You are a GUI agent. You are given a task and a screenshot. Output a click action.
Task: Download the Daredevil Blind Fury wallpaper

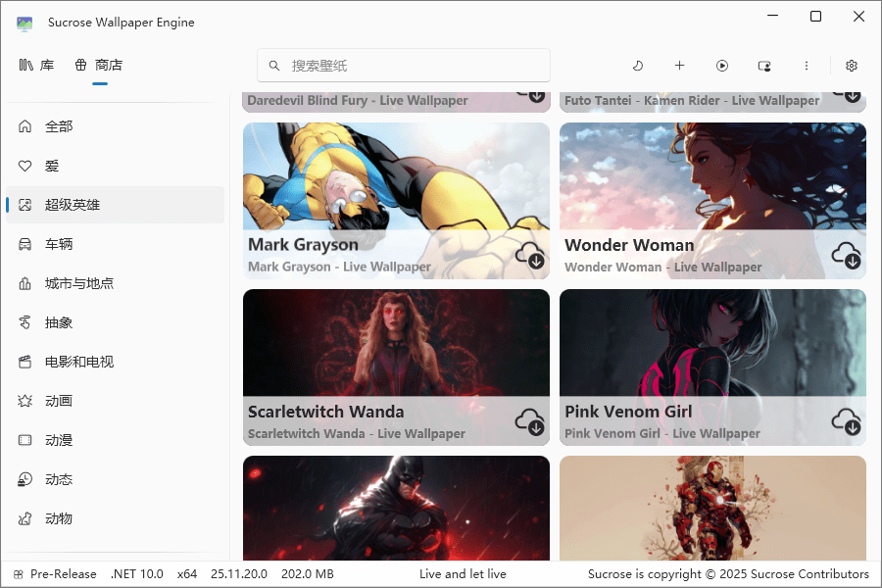click(534, 95)
